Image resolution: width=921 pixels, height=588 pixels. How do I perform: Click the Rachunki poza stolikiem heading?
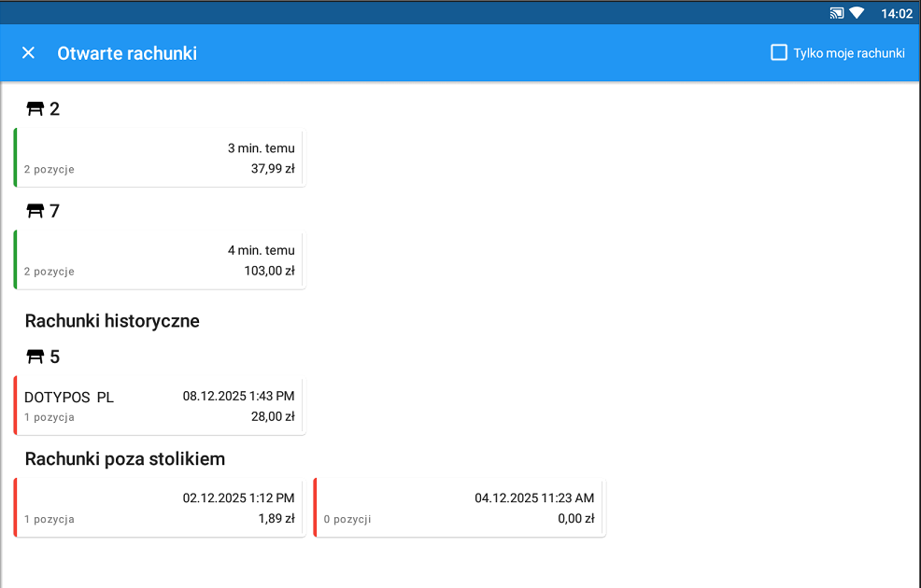click(x=124, y=459)
